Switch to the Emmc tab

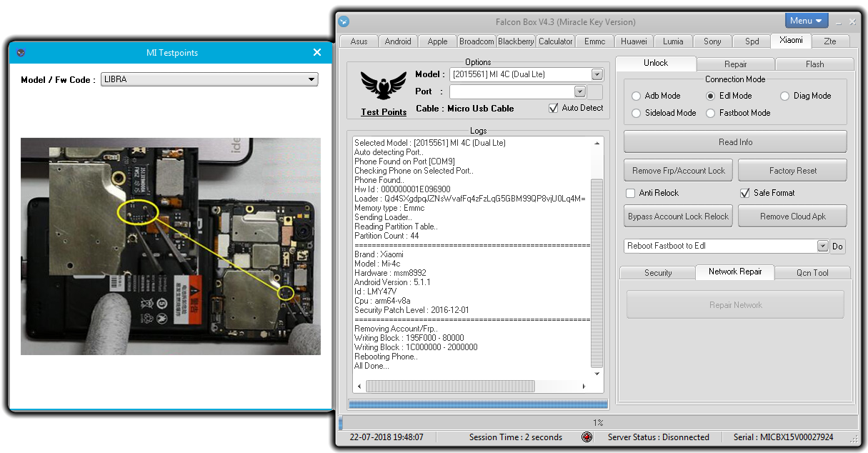(594, 41)
